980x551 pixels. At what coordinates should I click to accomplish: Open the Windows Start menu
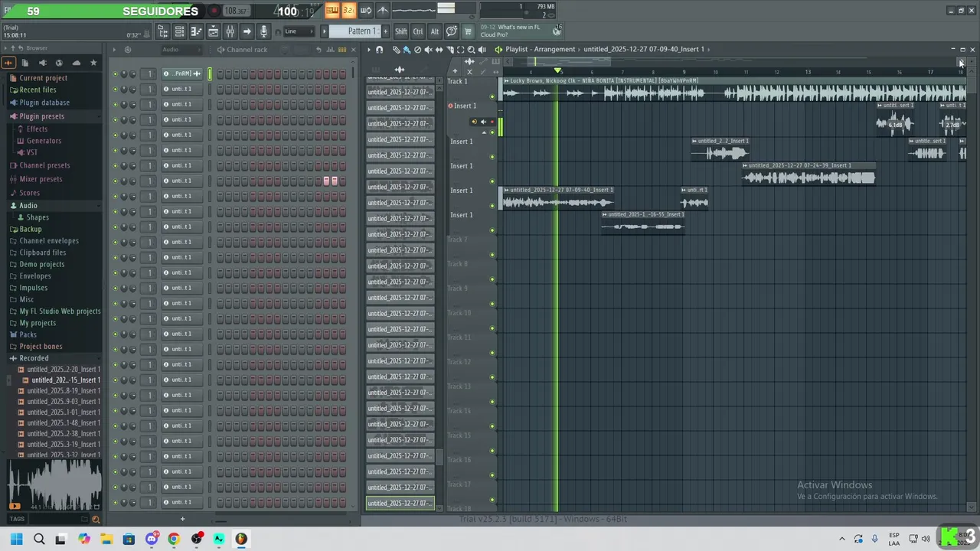[x=17, y=539]
